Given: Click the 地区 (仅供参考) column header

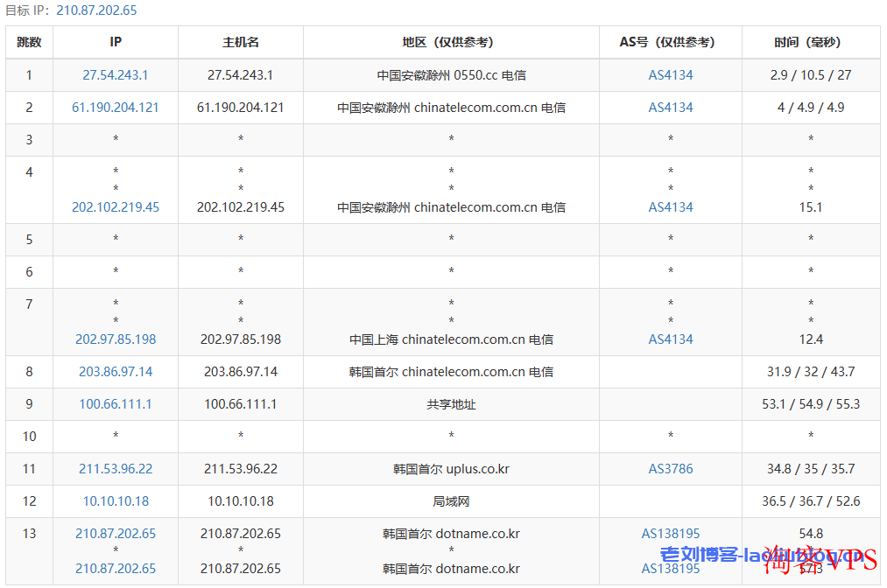Looking at the screenshot, I should [451, 42].
